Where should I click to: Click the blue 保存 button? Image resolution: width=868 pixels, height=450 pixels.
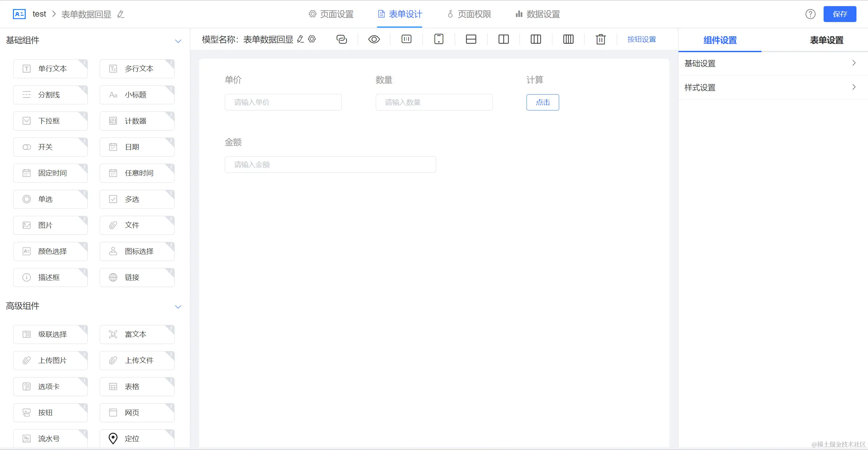[x=840, y=14]
